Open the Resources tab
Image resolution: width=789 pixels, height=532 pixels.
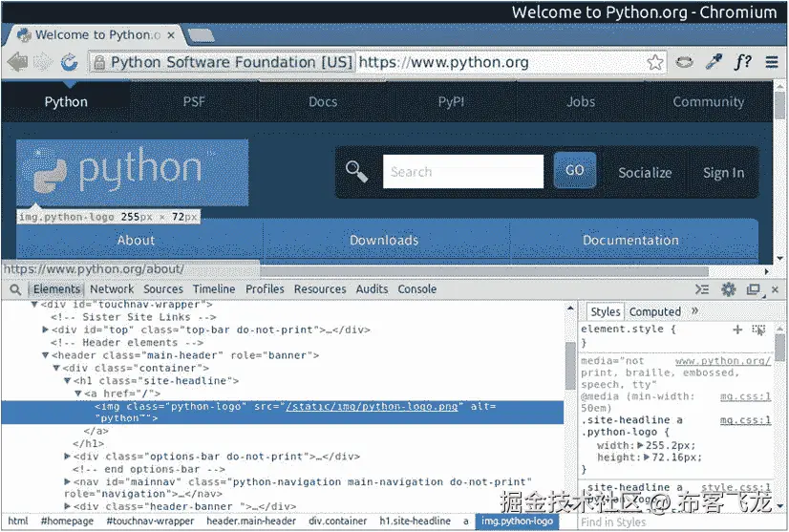(320, 289)
